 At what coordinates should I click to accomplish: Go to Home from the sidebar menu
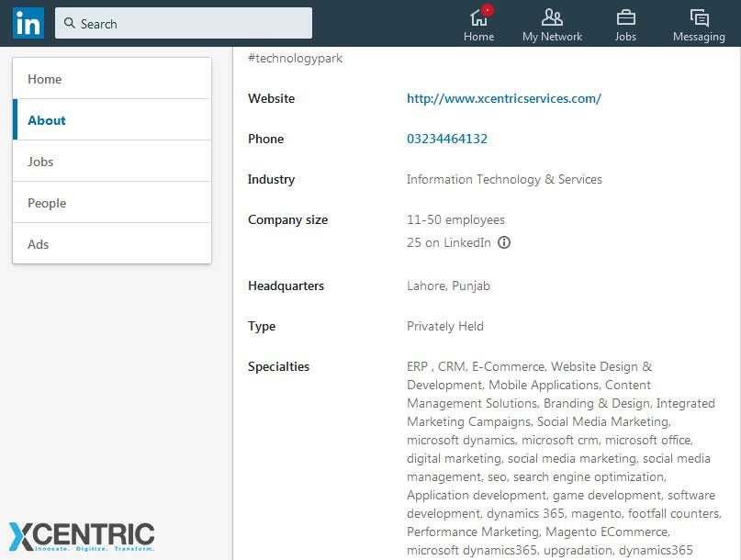click(44, 79)
